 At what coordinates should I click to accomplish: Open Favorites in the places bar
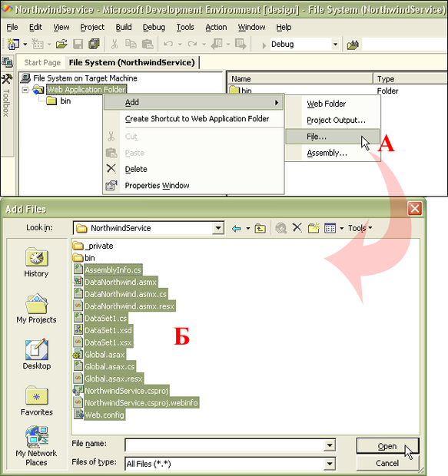click(37, 401)
